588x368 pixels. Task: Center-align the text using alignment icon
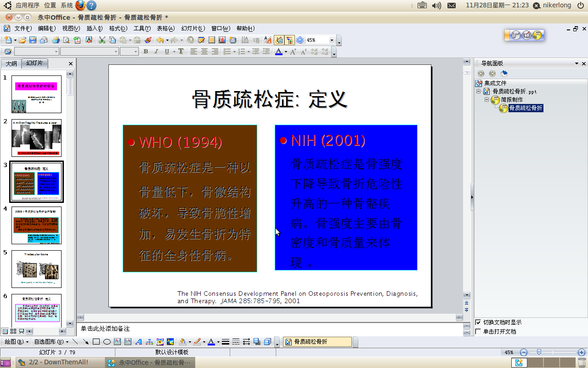click(204, 52)
